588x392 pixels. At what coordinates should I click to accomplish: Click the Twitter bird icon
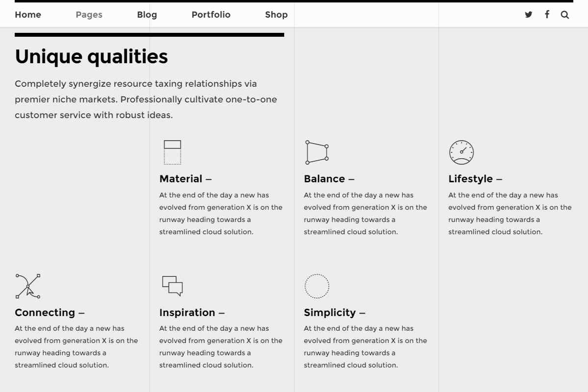coord(528,15)
